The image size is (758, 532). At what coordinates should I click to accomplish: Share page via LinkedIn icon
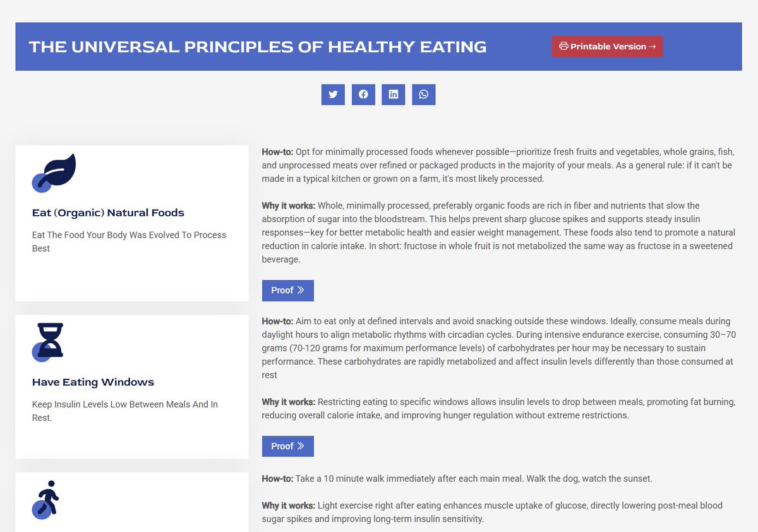point(394,95)
